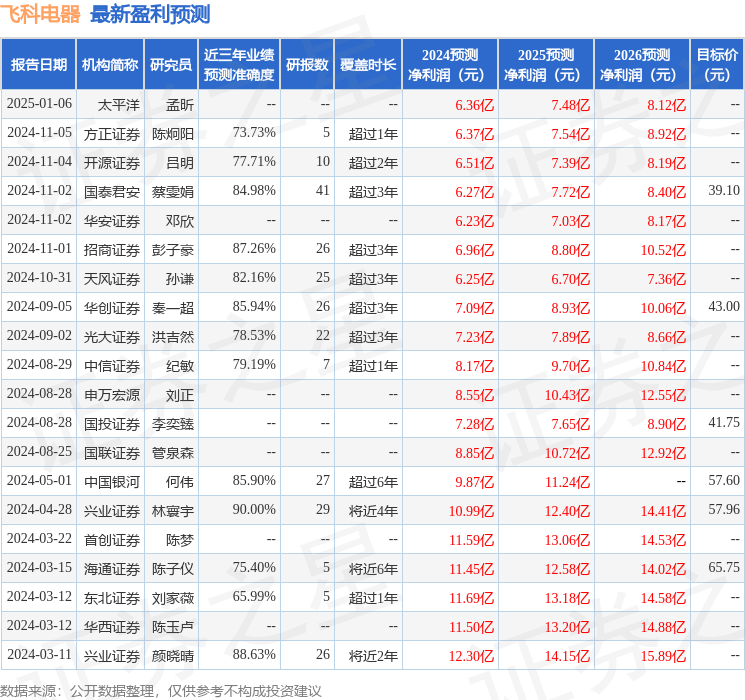Select institution 国泰君安
Screen dimensions: 745x700
(112, 192)
